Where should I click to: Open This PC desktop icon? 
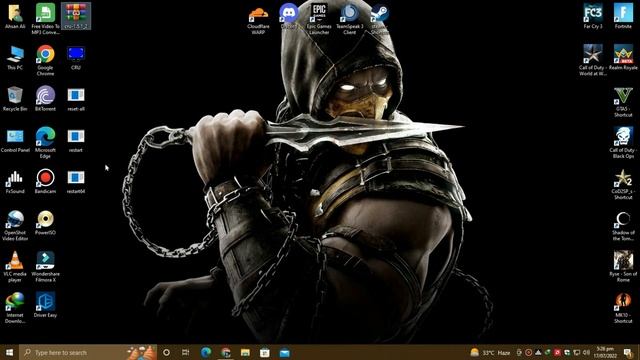[15, 58]
